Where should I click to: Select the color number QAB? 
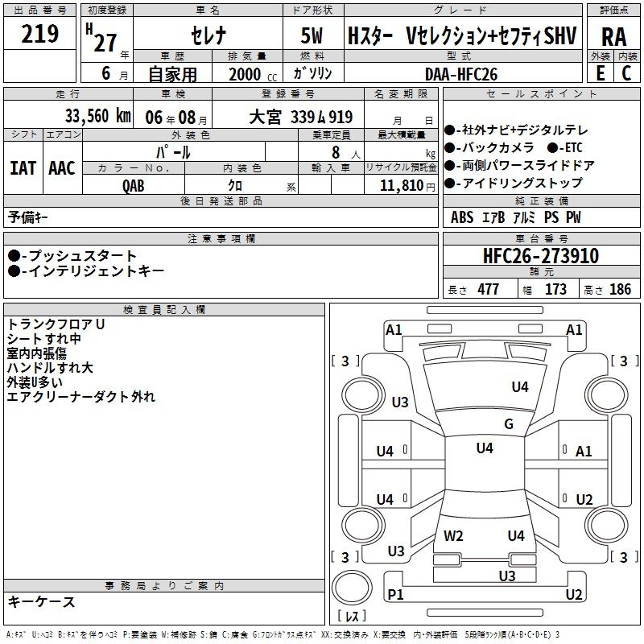[x=134, y=186]
